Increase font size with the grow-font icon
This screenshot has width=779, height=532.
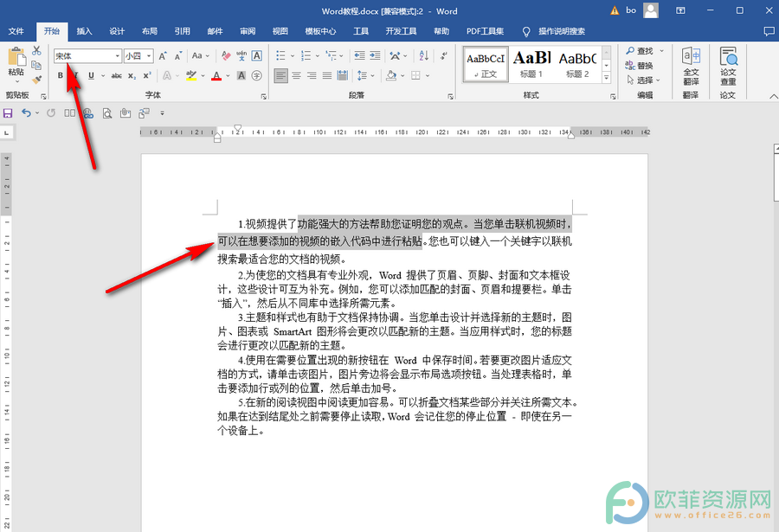coord(163,55)
